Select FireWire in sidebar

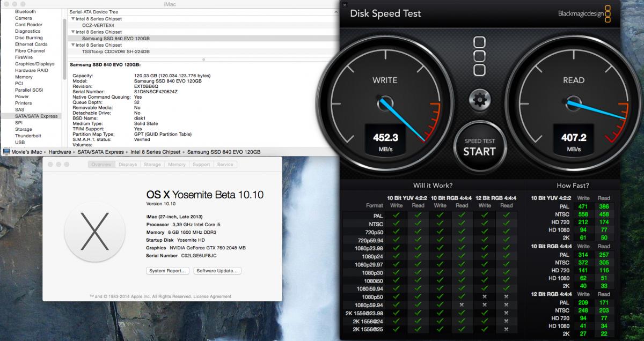coord(24,57)
